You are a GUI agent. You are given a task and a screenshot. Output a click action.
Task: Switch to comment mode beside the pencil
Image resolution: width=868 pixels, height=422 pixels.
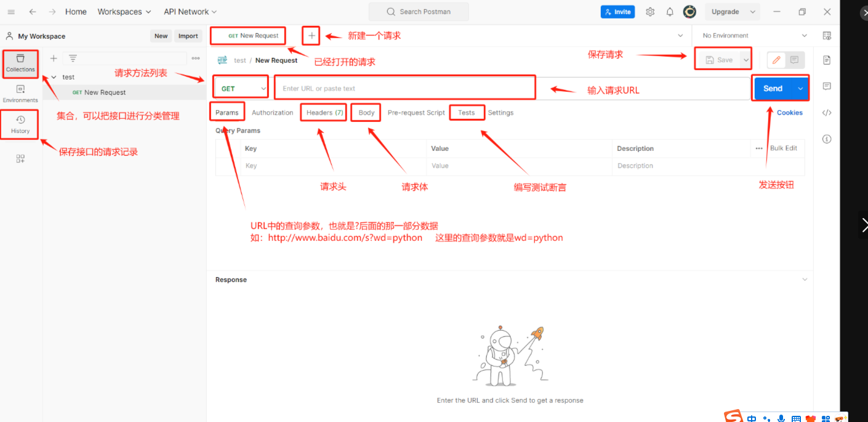point(795,60)
